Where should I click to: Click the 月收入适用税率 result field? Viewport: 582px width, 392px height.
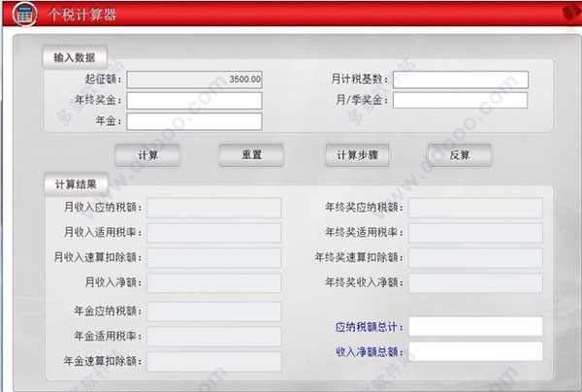pos(214,233)
